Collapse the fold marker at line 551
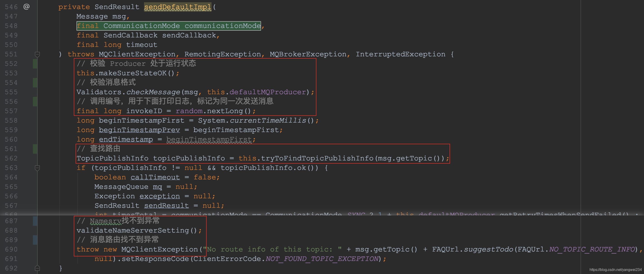Viewport: 644px width, 274px height. 37,54
